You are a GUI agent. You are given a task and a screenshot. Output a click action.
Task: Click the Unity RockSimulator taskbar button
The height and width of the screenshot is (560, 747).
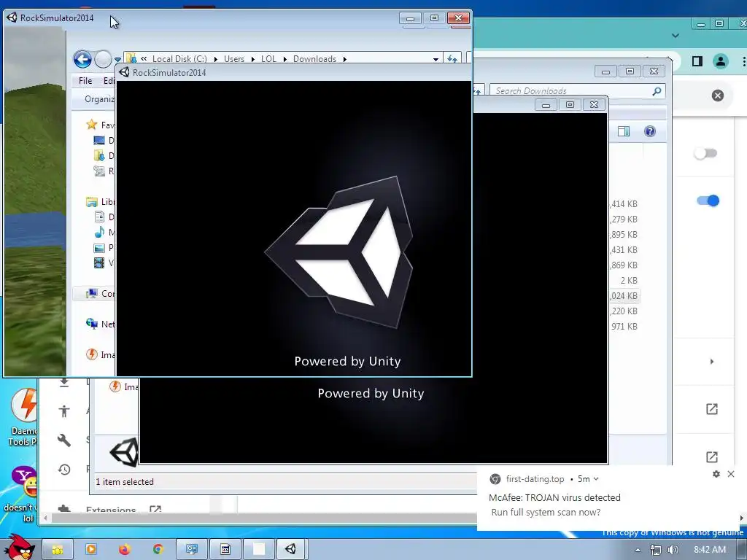(290, 550)
